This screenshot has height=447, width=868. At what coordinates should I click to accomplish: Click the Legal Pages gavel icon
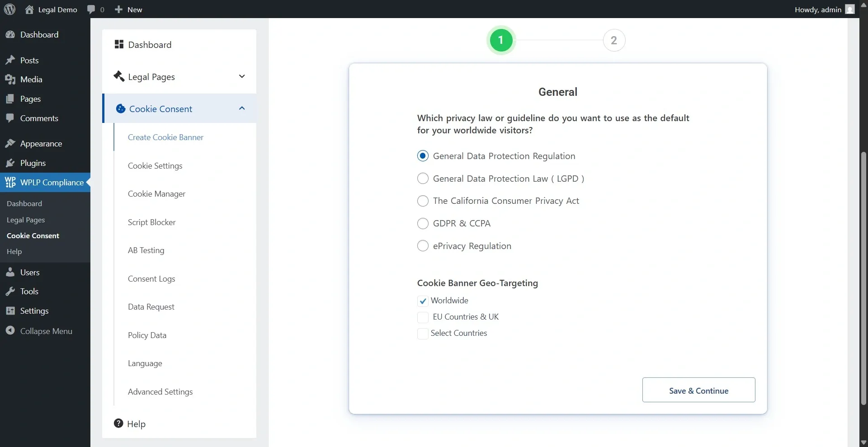[119, 76]
